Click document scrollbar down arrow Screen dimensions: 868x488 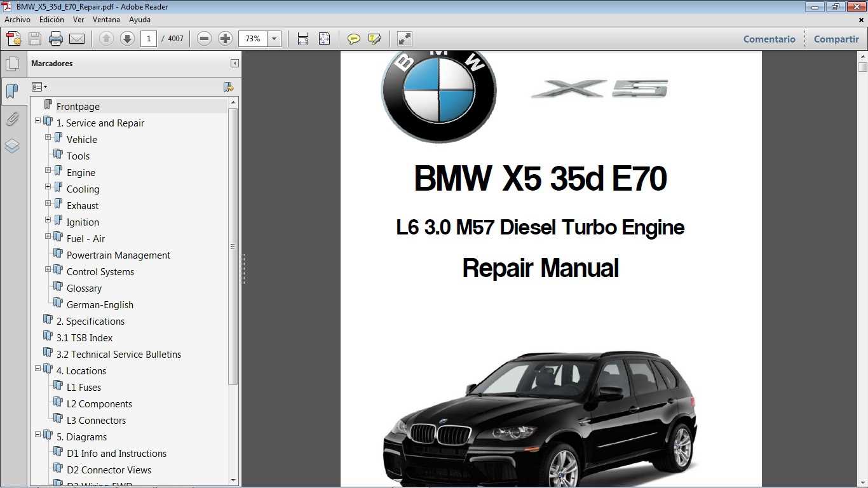(862, 482)
